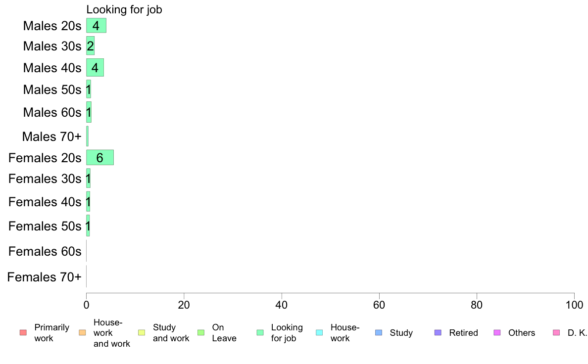The image size is (588, 364).
Task: Click the Looking for job legend swatch
Action: (260, 332)
